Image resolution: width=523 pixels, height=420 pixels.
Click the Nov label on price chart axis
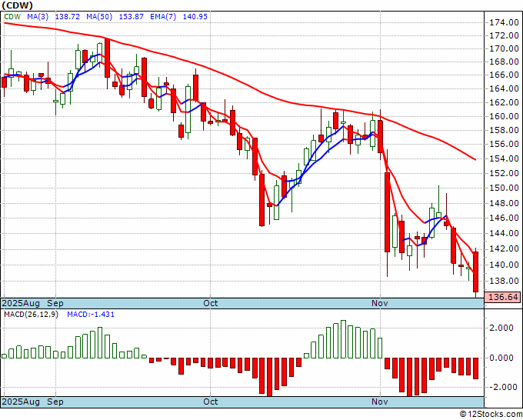(380, 303)
